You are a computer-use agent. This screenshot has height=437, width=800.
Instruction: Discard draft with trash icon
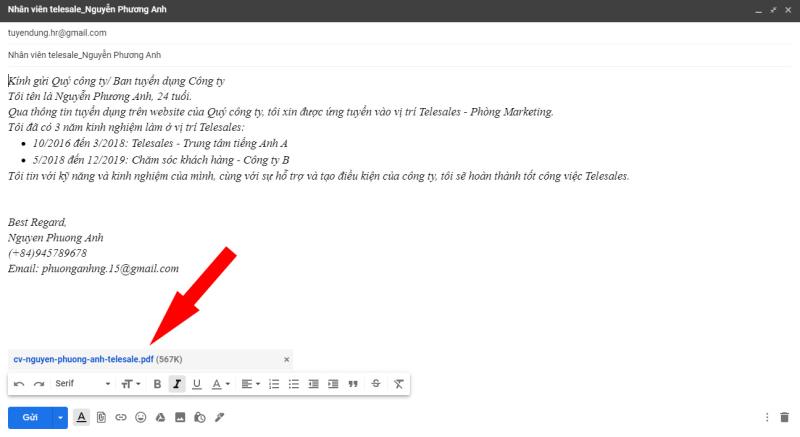click(785, 418)
